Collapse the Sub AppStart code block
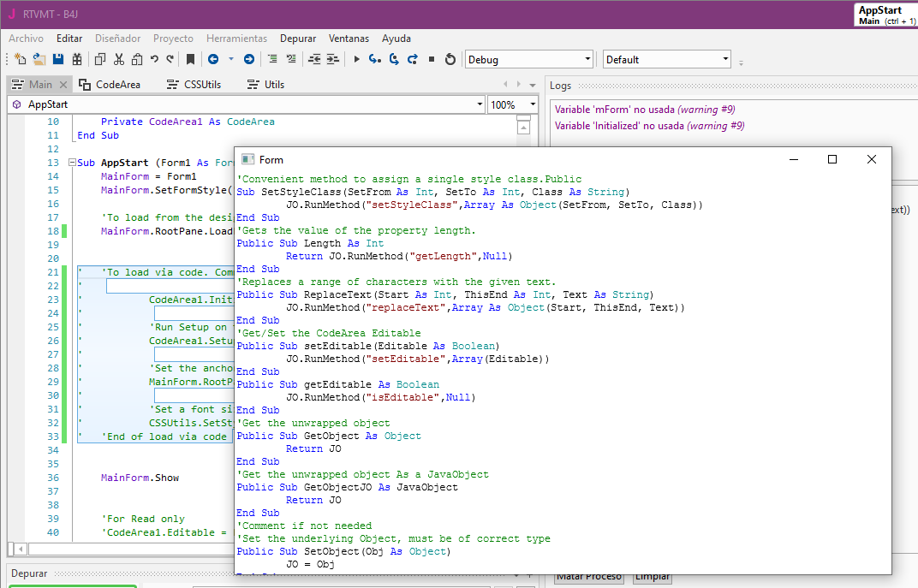The height and width of the screenshot is (588, 918). click(71, 163)
